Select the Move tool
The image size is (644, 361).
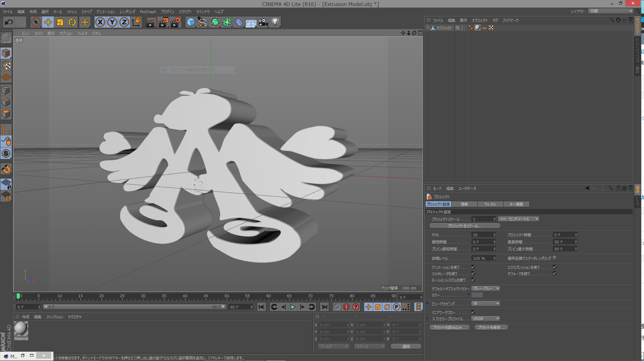(x=48, y=22)
